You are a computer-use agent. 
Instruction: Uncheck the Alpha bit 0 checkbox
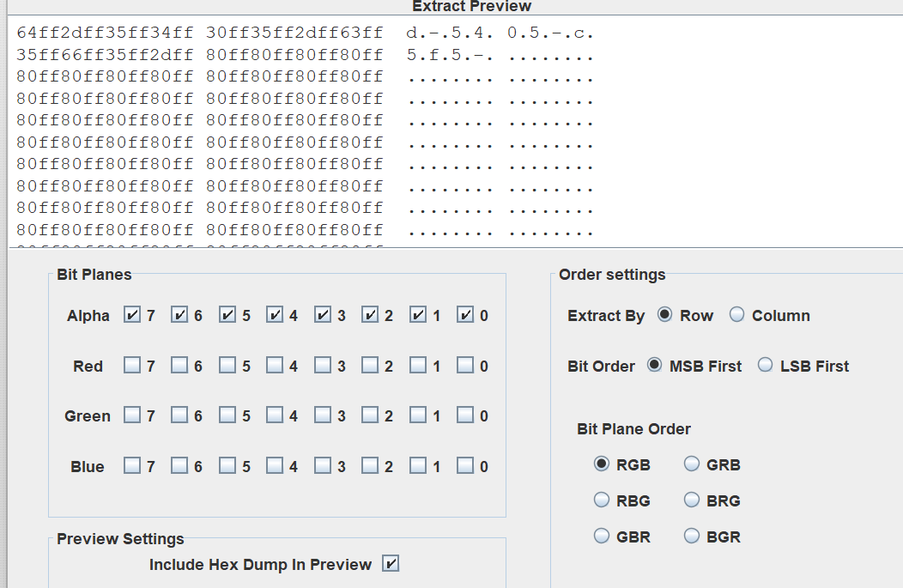pos(465,315)
